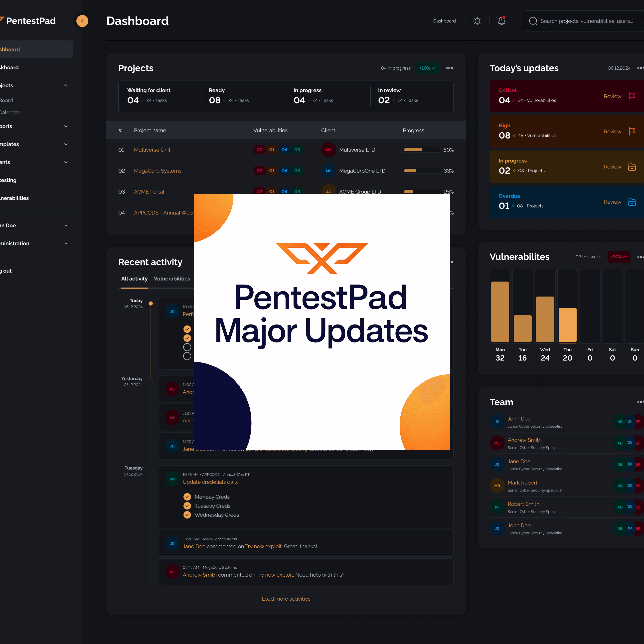
Task: Expand the Administration section in sidebar
Action: click(66, 243)
